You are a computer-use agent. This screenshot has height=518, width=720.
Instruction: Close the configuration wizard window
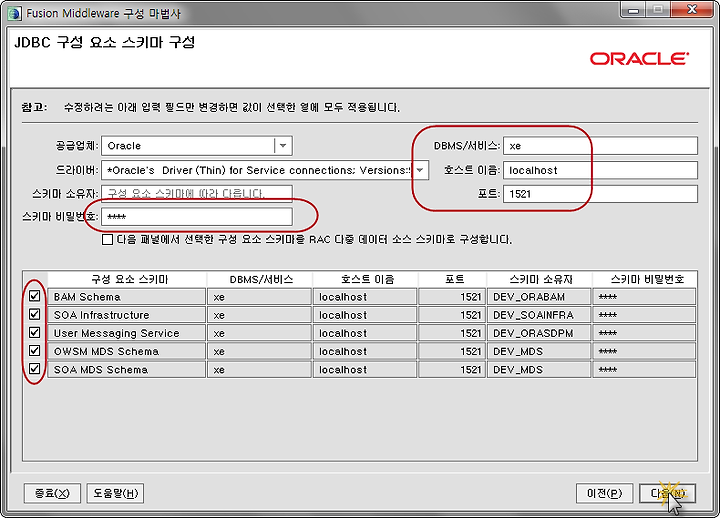[692, 10]
